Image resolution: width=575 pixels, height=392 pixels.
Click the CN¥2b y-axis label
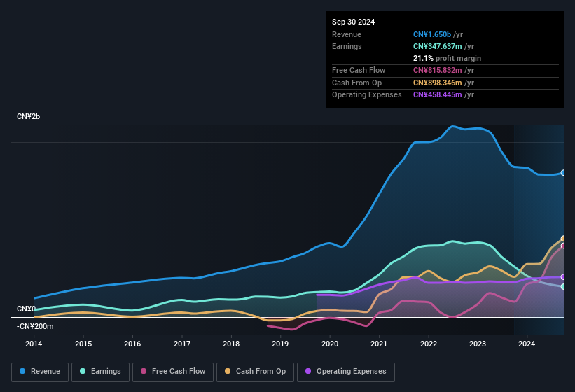pyautogui.click(x=29, y=116)
